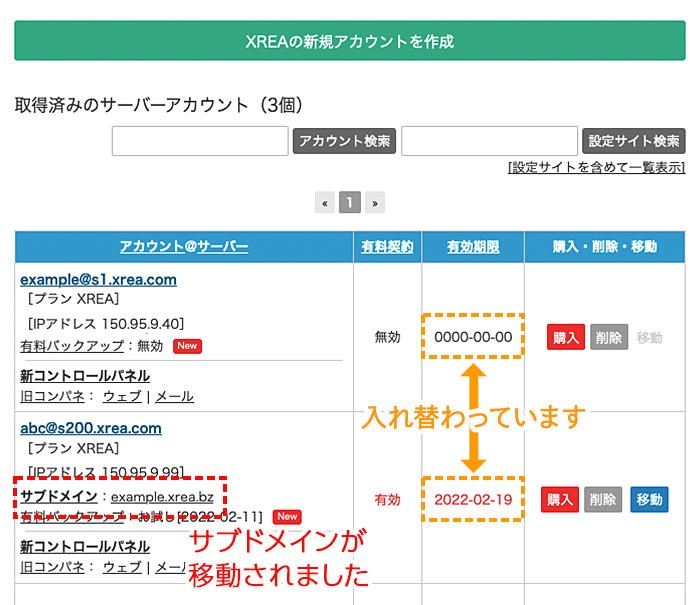Sort by 有料契約 column header
The width and height of the screenshot is (700, 605).
click(x=387, y=247)
